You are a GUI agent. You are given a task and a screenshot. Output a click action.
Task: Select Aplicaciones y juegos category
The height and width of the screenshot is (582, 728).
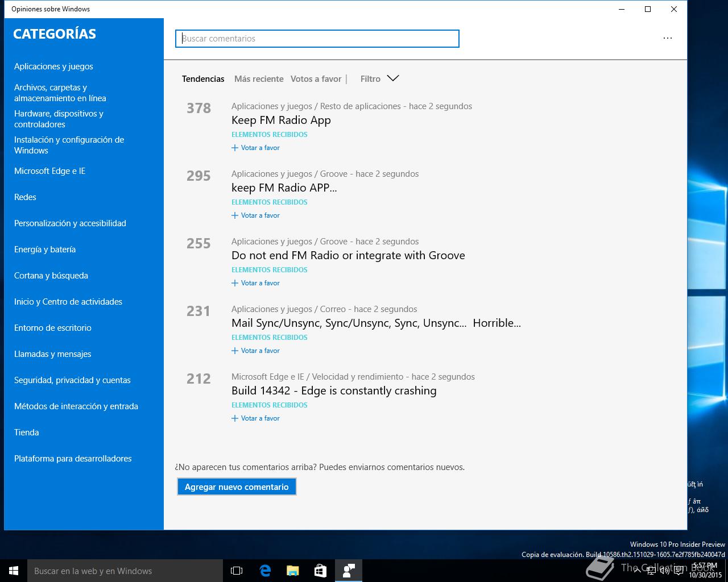point(53,66)
